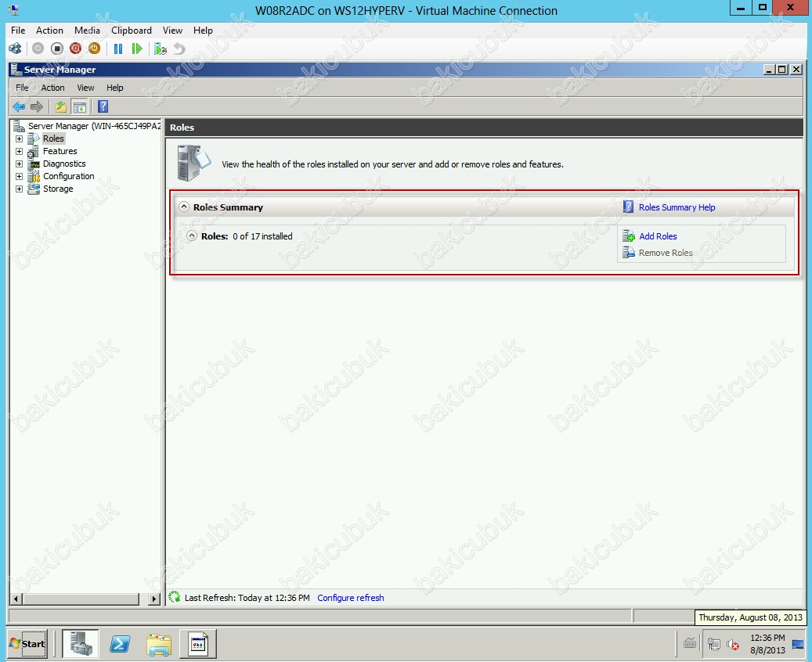The width and height of the screenshot is (812, 662).
Task: Open the VM Connection Help menu
Action: 203,31
